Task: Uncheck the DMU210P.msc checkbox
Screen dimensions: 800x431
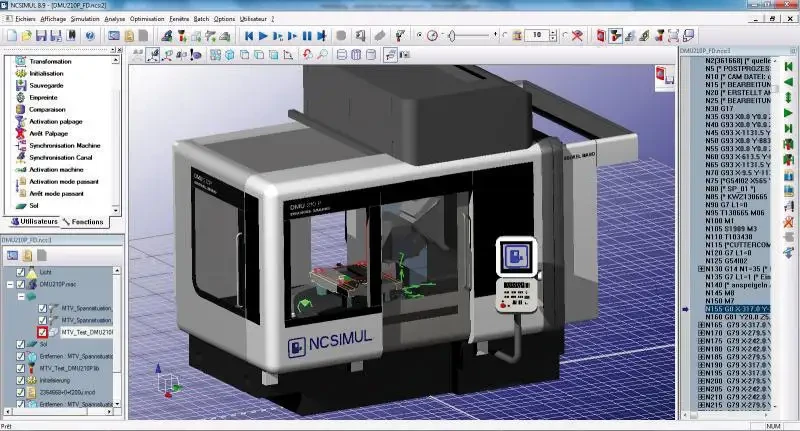Action: (20, 284)
